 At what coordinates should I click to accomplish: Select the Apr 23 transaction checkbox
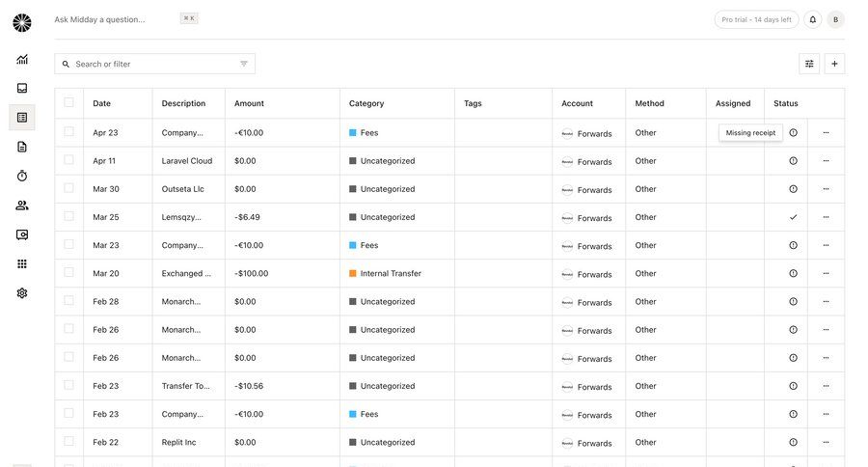(x=68, y=131)
